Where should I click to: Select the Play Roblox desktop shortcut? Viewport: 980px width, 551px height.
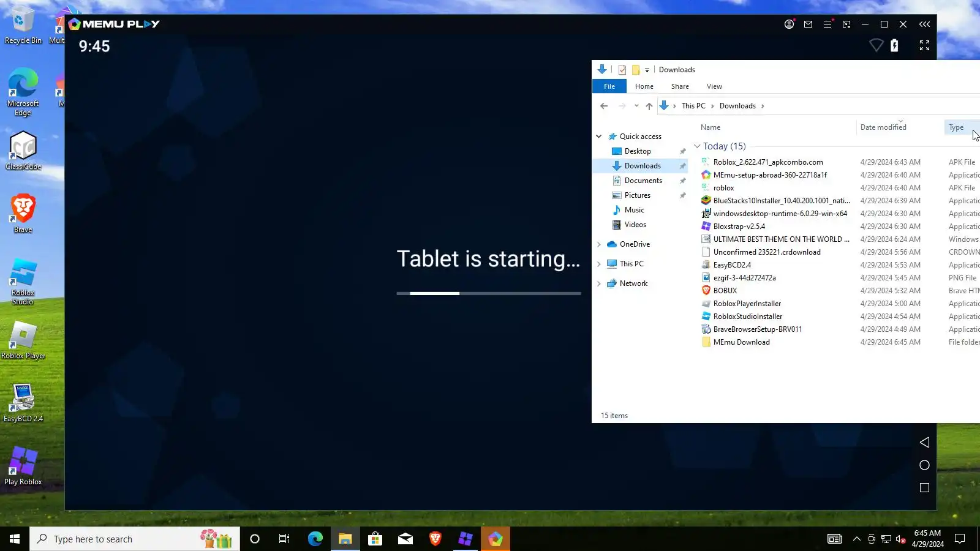click(23, 467)
